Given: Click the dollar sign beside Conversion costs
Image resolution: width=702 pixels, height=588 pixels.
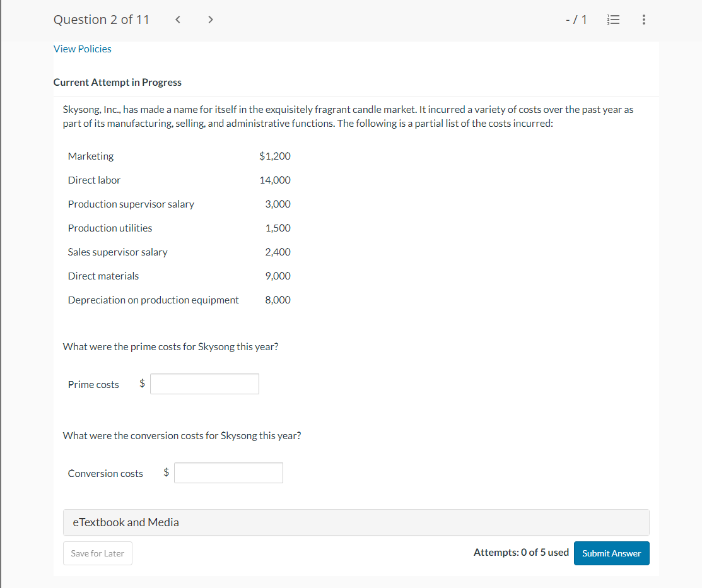Looking at the screenshot, I should (x=166, y=473).
